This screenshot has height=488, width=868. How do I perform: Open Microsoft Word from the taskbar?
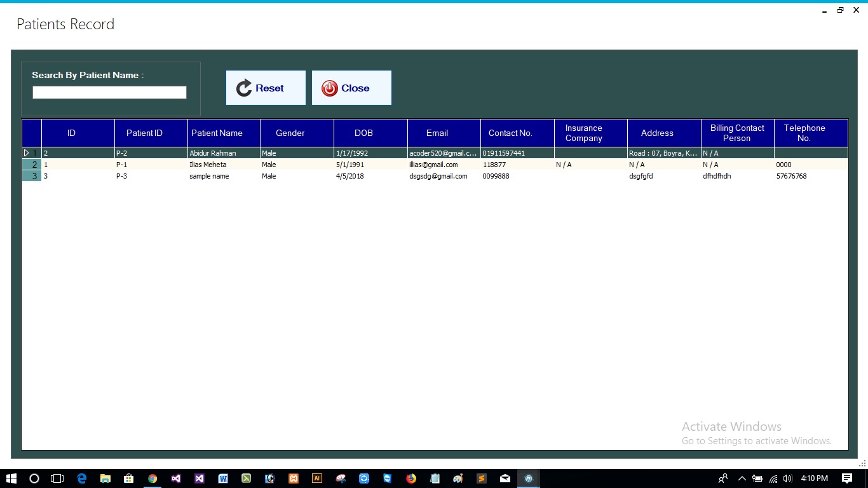point(222,478)
